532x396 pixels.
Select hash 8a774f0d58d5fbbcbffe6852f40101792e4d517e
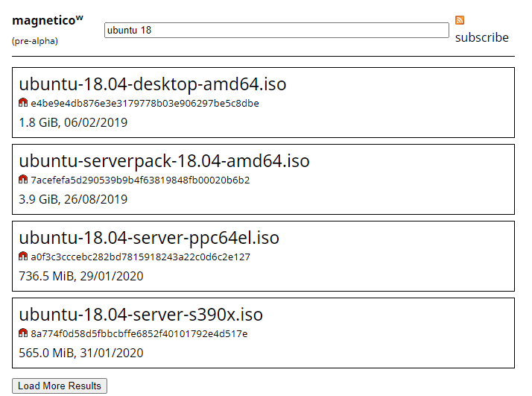pyautogui.click(x=139, y=333)
